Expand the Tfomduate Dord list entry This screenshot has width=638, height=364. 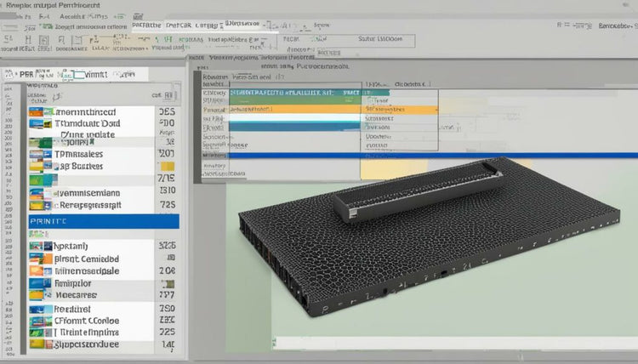[x=88, y=123]
